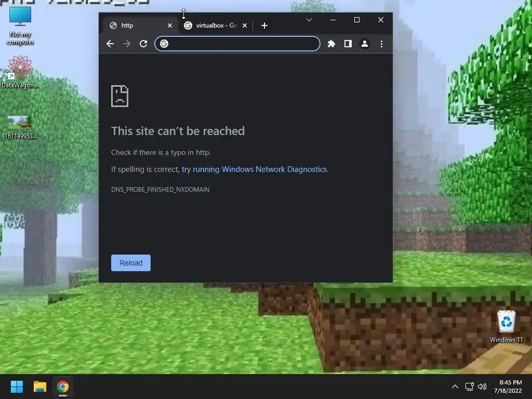
Task: Open a new tab with plus icon
Action: pyautogui.click(x=264, y=25)
